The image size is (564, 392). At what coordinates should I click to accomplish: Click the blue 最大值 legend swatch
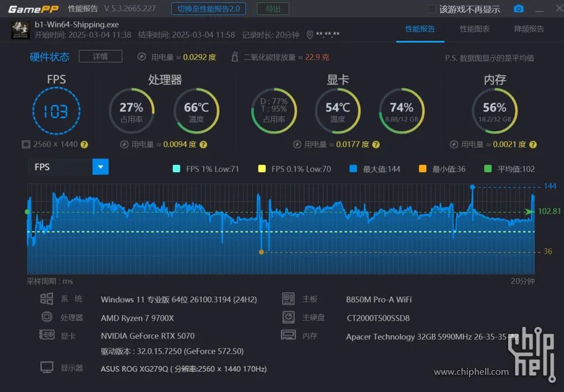tap(353, 169)
